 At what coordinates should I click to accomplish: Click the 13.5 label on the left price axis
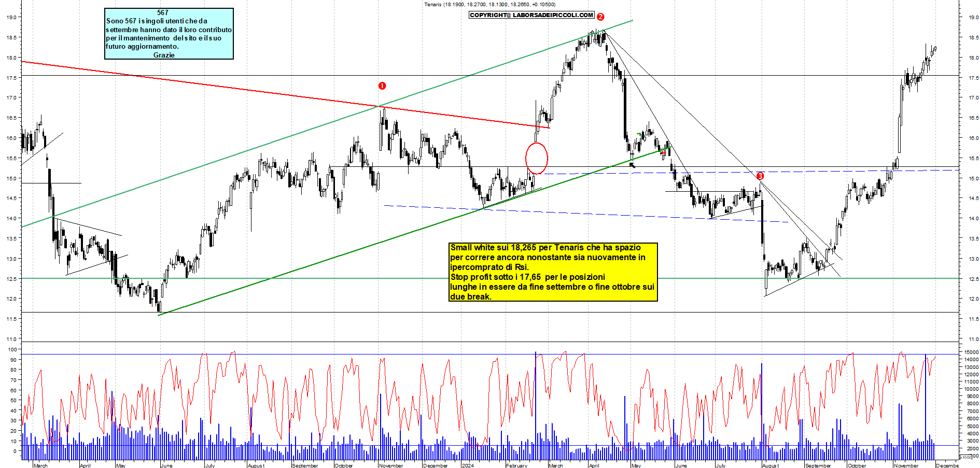click(11, 238)
